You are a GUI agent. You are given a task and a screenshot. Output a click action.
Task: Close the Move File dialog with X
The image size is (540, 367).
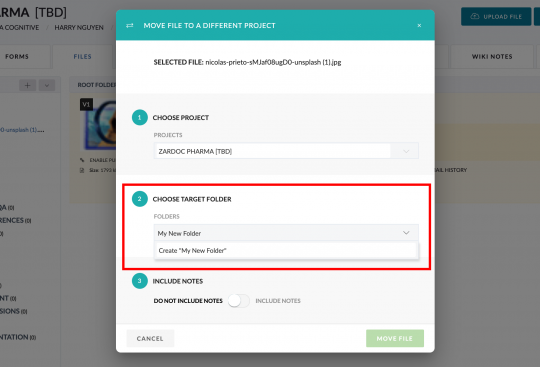pos(419,25)
